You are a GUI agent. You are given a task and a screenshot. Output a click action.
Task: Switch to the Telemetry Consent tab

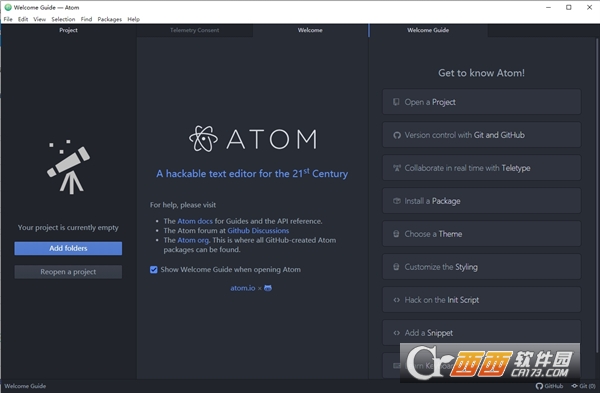click(x=194, y=30)
